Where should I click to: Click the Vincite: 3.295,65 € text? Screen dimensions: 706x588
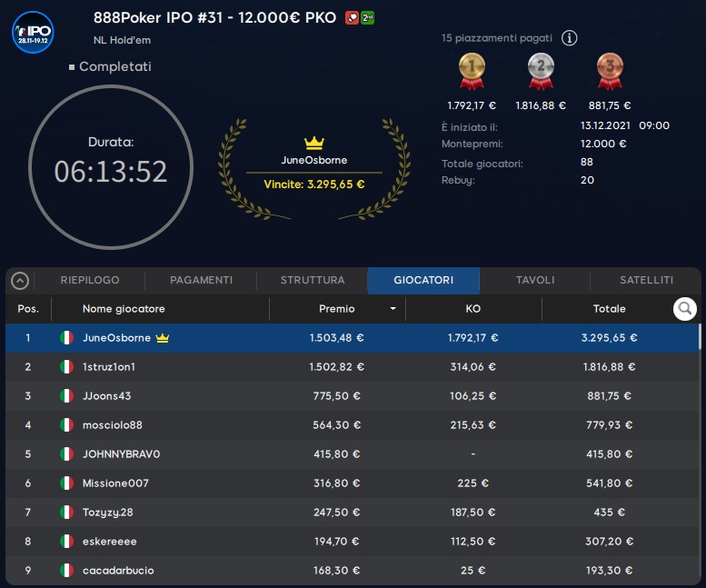313,184
